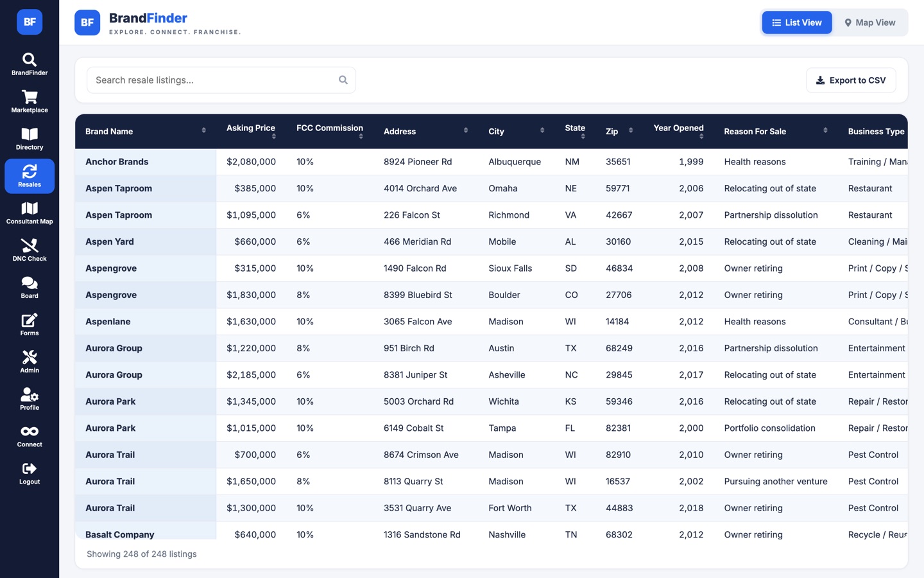Click the Showing 248 of 248 listings text
924x578 pixels.
[x=142, y=554]
